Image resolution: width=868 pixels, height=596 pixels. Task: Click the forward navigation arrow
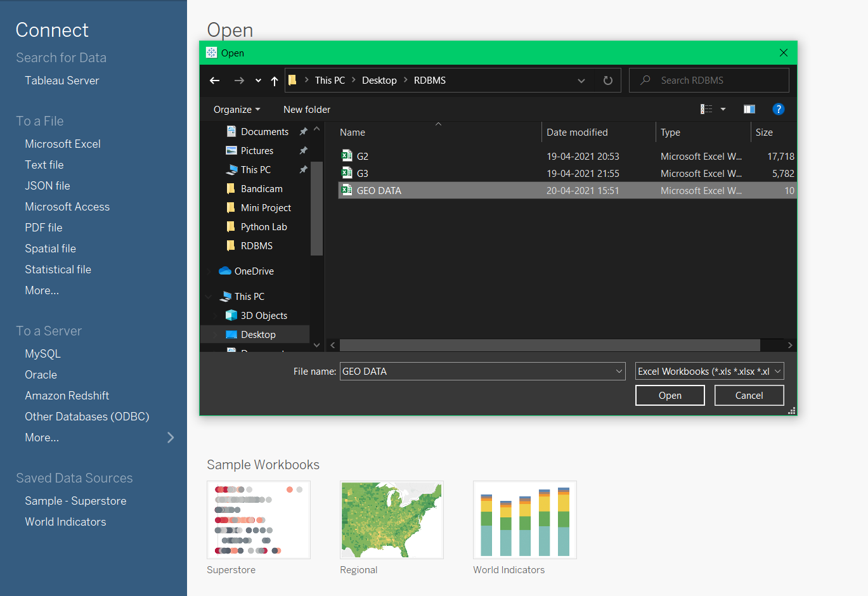click(239, 80)
